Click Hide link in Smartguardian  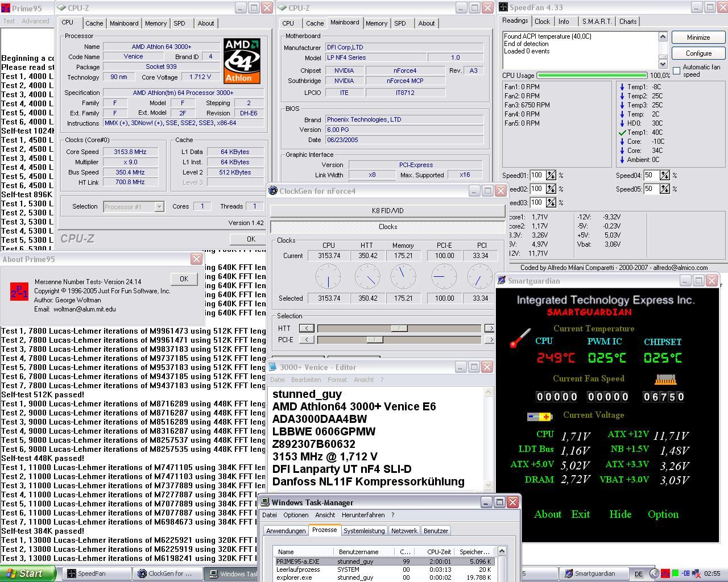pyautogui.click(x=620, y=514)
